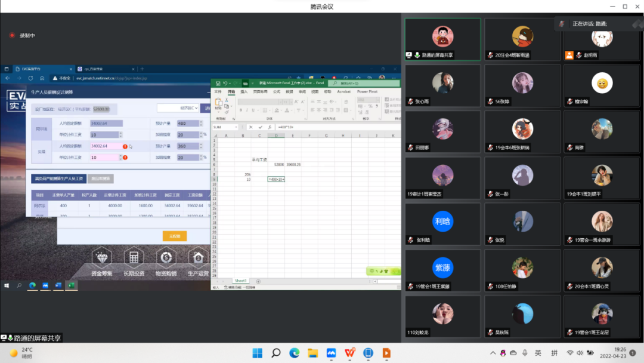The height and width of the screenshot is (363, 644).
Task: Open the 物资购销 module icon
Action: point(166,257)
